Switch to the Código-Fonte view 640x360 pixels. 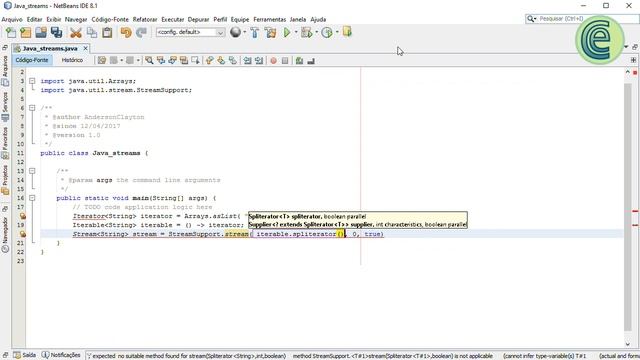pyautogui.click(x=32, y=60)
